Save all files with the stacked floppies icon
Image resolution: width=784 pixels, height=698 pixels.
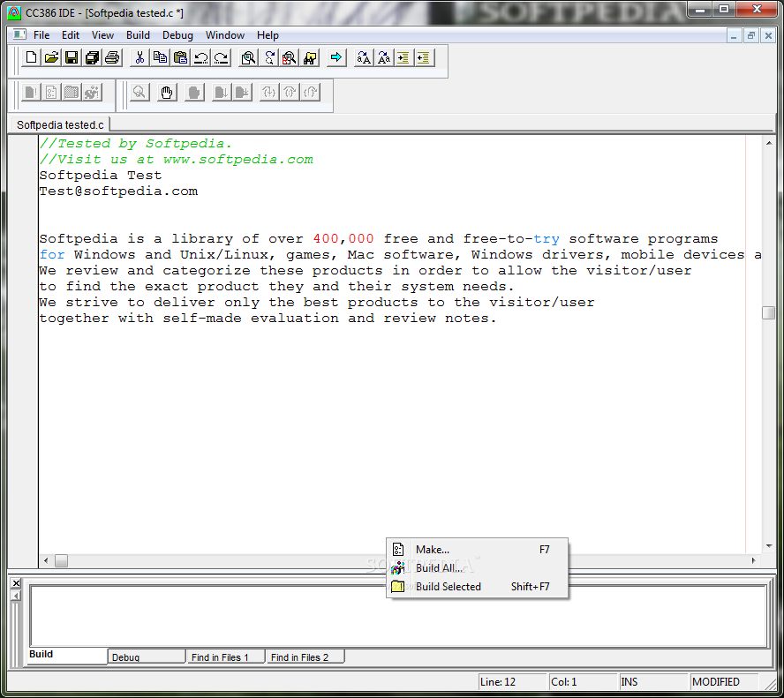(x=92, y=58)
